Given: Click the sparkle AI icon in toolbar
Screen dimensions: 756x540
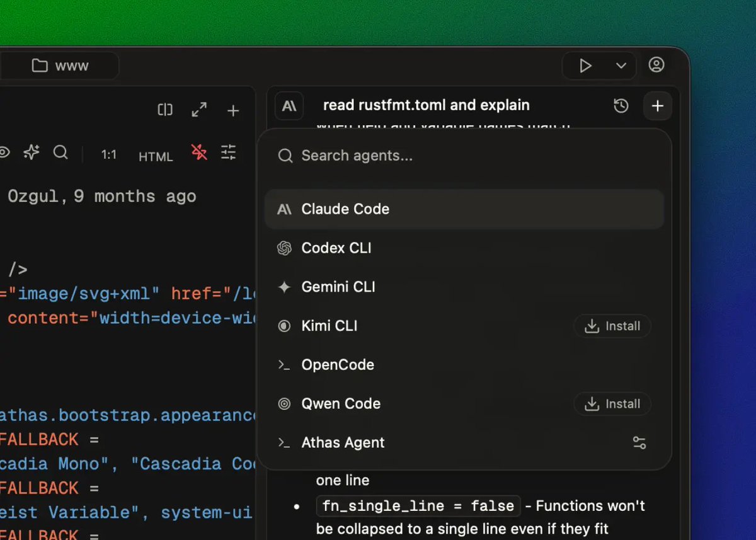Looking at the screenshot, I should 31,152.
